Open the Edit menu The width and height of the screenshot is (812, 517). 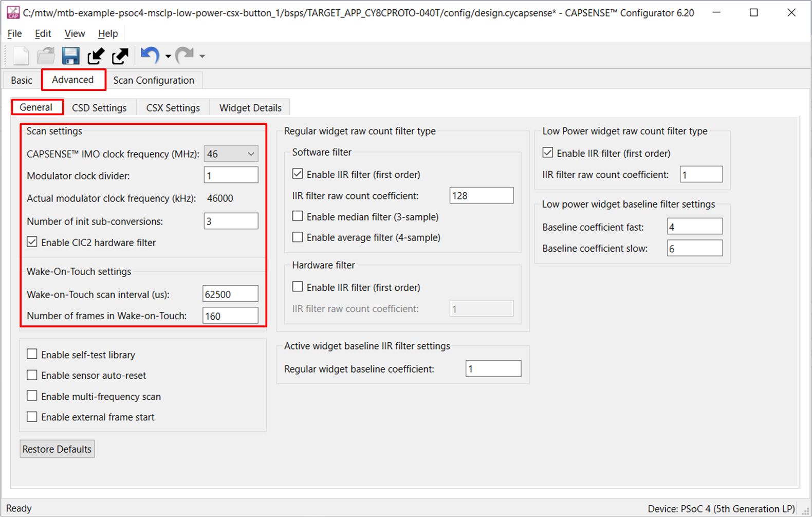click(x=43, y=33)
